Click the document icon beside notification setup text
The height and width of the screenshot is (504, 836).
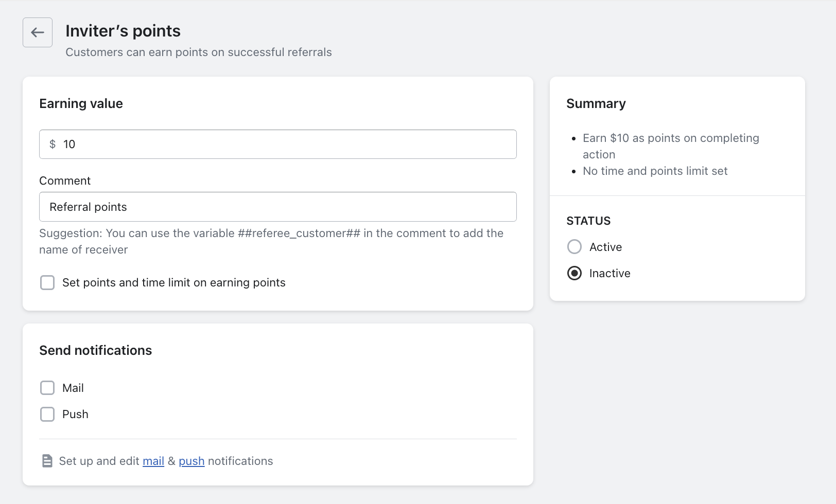tap(47, 461)
